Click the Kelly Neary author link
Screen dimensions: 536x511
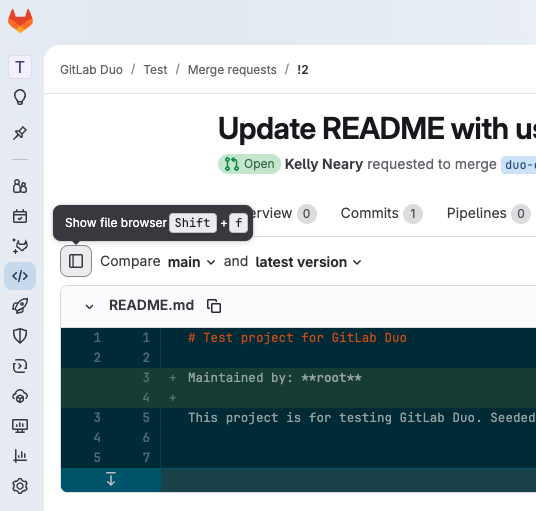click(324, 164)
